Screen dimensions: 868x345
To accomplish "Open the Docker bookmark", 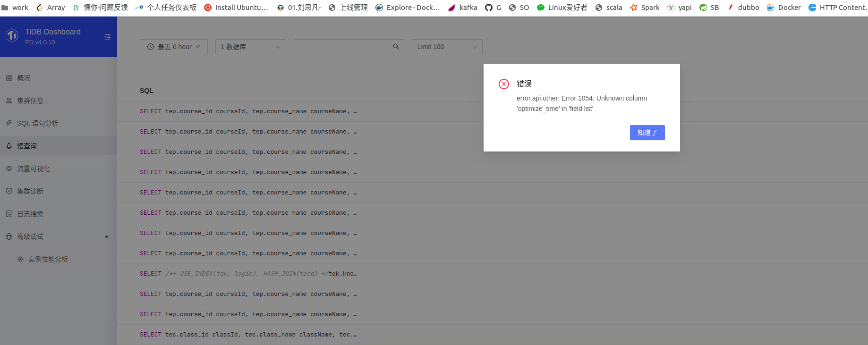I will coord(784,8).
